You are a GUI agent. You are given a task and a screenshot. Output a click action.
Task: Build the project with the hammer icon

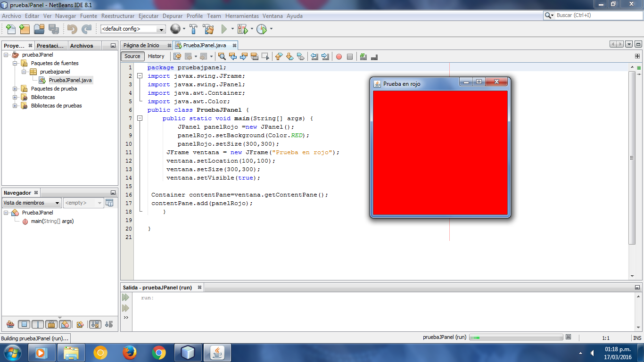(x=193, y=29)
